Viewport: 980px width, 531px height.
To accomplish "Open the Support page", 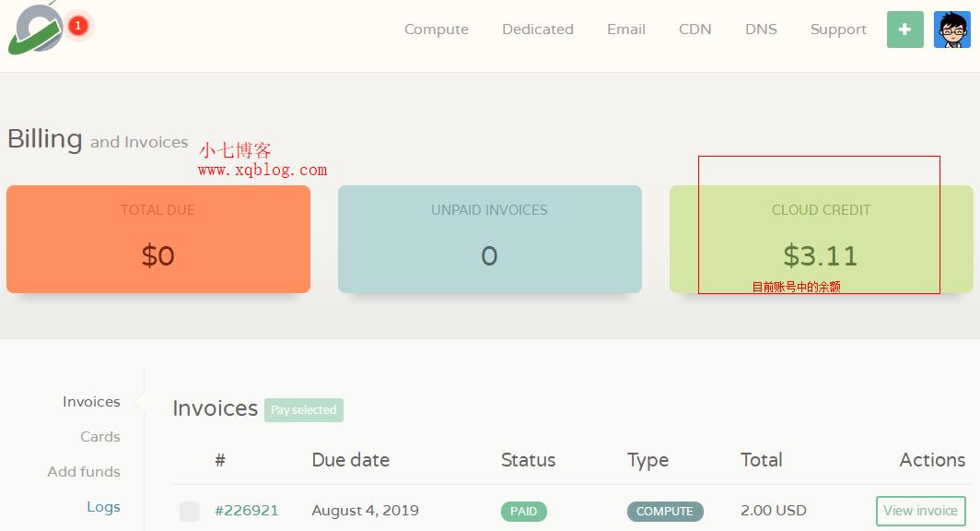I will [x=838, y=29].
